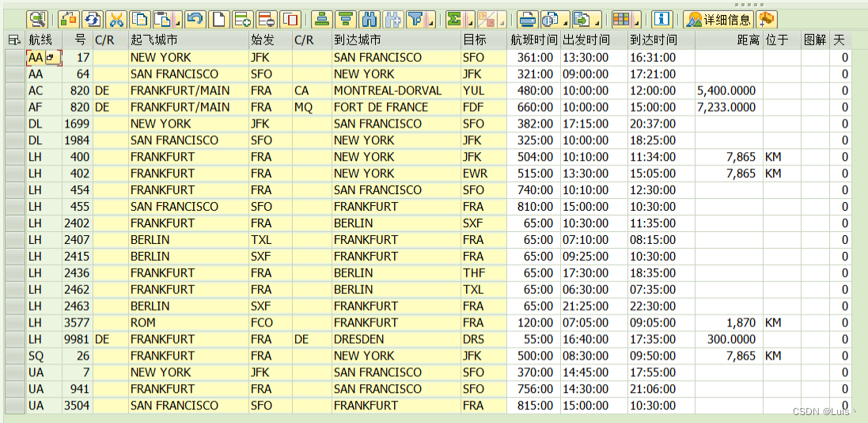Screen dimensions: 868x423
Task: Click the flight number 9981 cell
Action: click(77, 339)
